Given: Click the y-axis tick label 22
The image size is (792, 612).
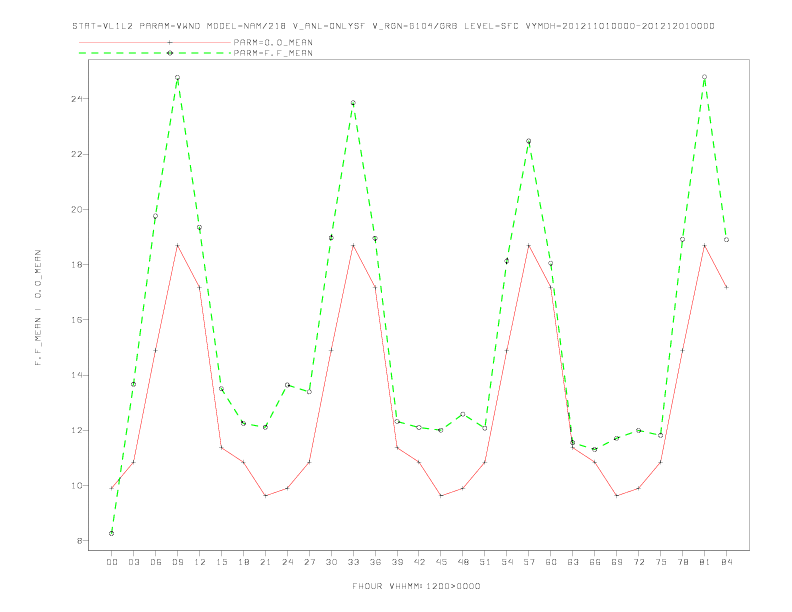Looking at the screenshot, I should [77, 154].
